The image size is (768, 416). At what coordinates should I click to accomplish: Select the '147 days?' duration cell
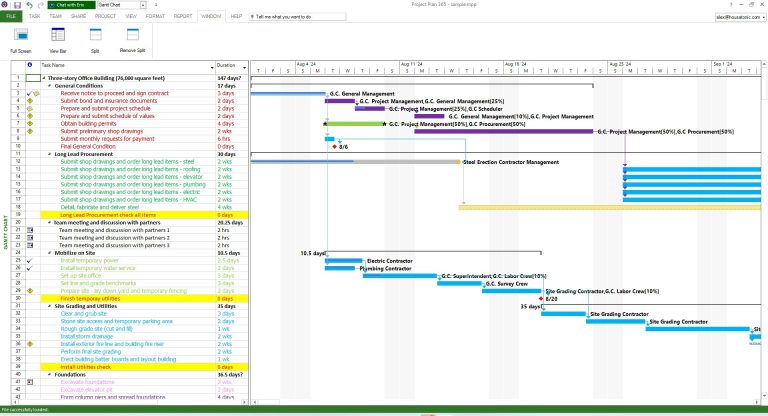(232, 78)
